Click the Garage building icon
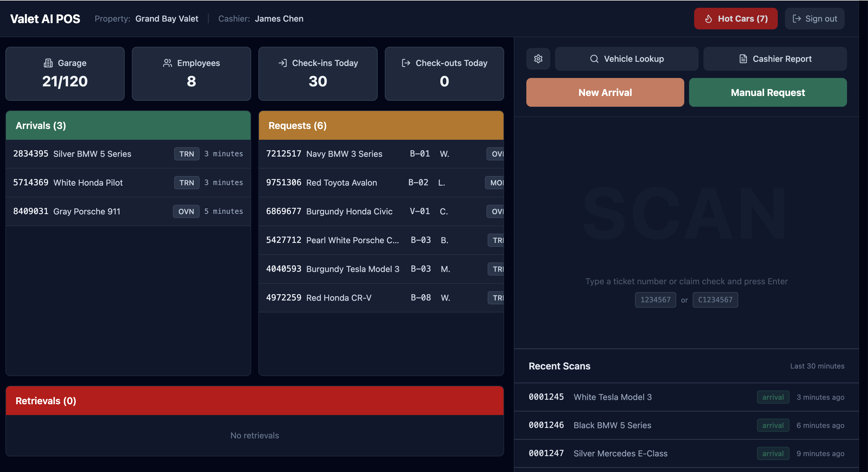 [48, 63]
